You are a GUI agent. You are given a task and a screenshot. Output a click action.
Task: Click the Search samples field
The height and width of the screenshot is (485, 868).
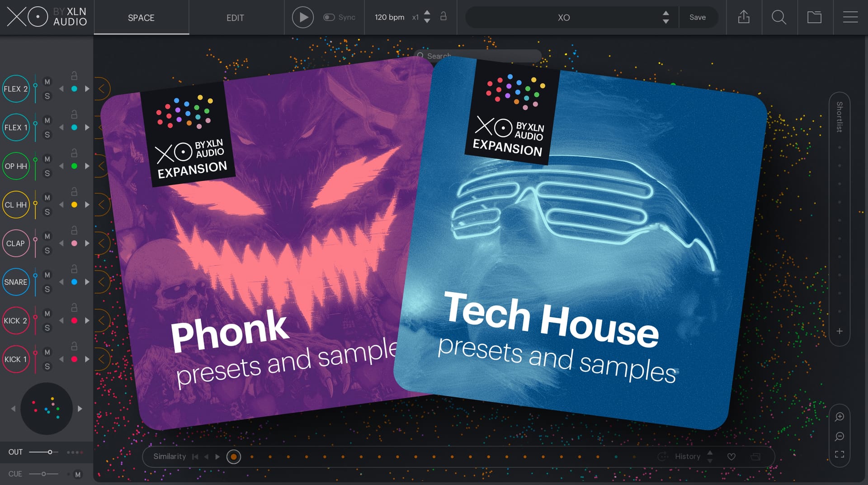point(478,56)
